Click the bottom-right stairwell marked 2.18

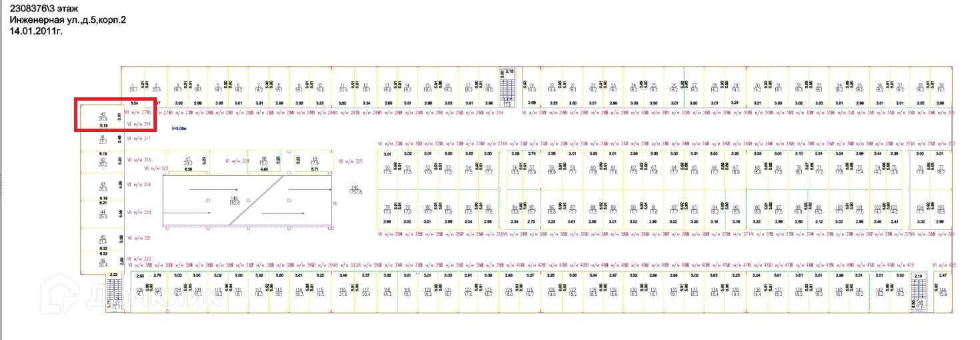(919, 292)
